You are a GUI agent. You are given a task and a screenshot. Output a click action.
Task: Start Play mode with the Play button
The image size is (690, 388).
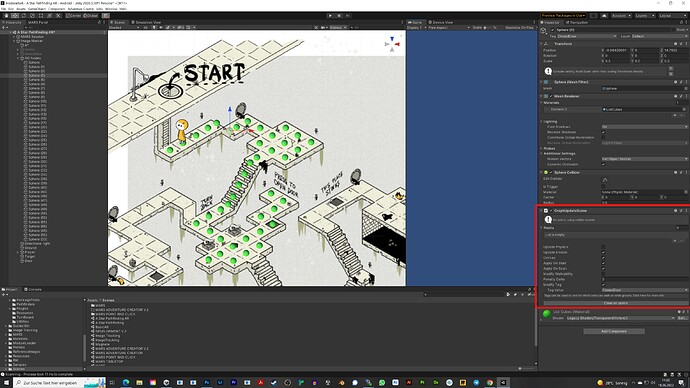330,15
